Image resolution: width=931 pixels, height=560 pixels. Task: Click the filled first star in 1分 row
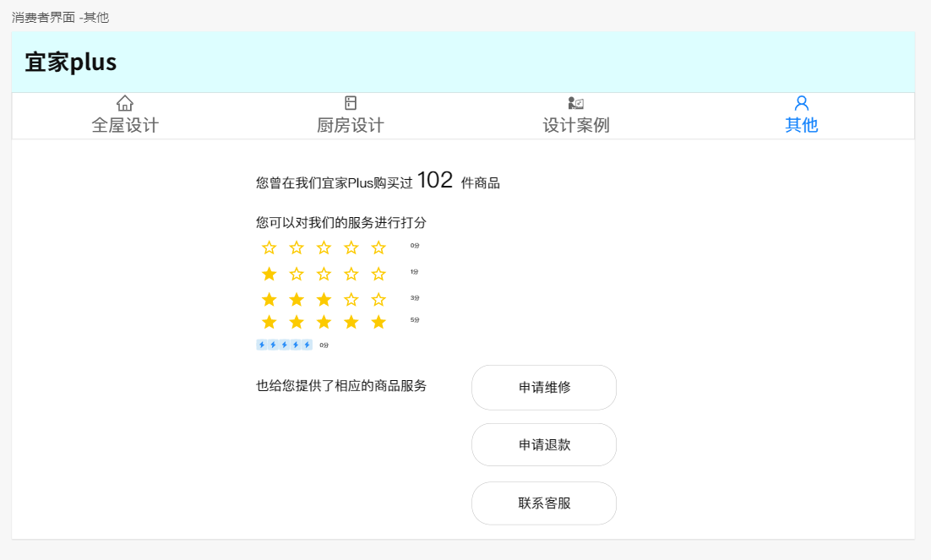tap(269, 274)
